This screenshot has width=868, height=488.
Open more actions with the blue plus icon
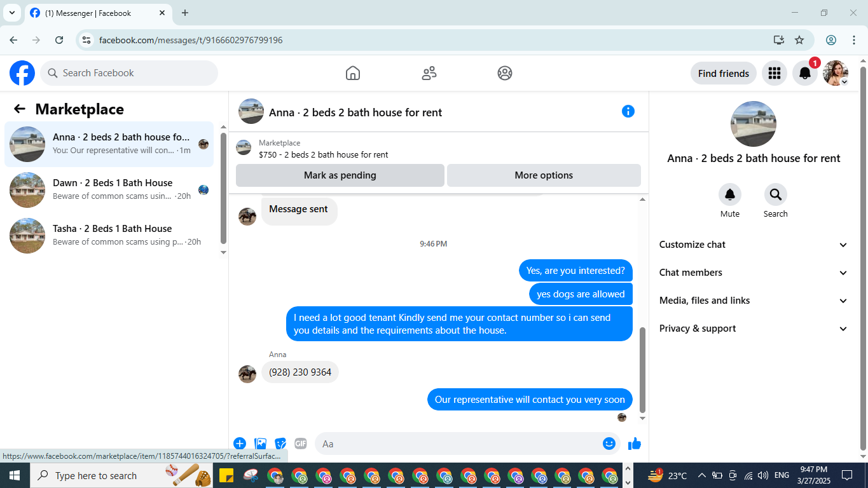click(x=240, y=444)
